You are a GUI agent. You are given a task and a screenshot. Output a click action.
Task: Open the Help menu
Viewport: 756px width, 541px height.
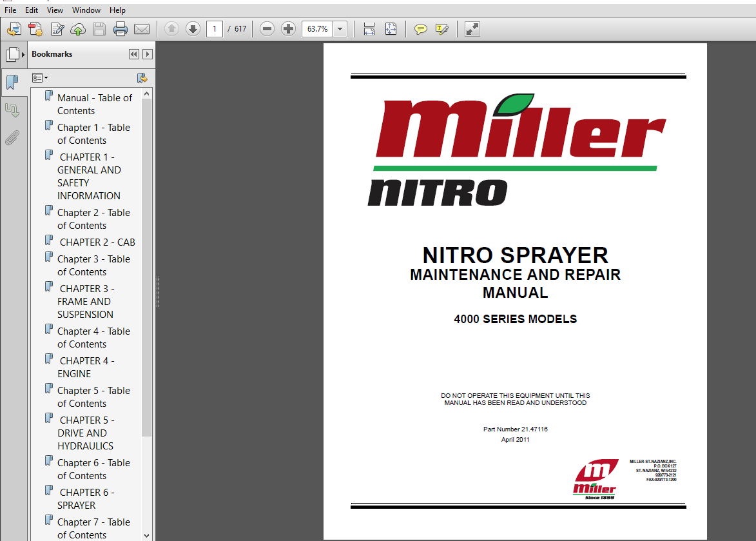point(118,10)
